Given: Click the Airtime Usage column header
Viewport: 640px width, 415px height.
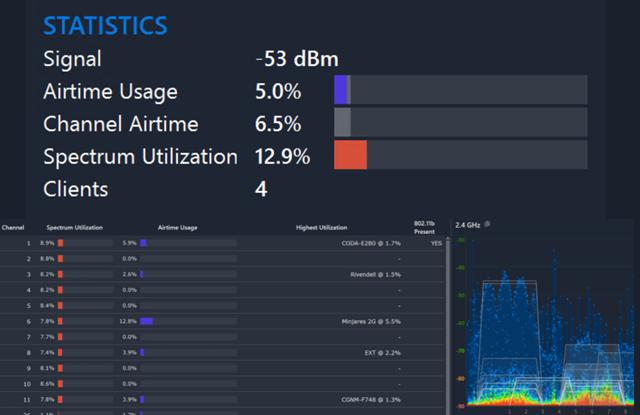Looking at the screenshot, I should coord(178,228).
